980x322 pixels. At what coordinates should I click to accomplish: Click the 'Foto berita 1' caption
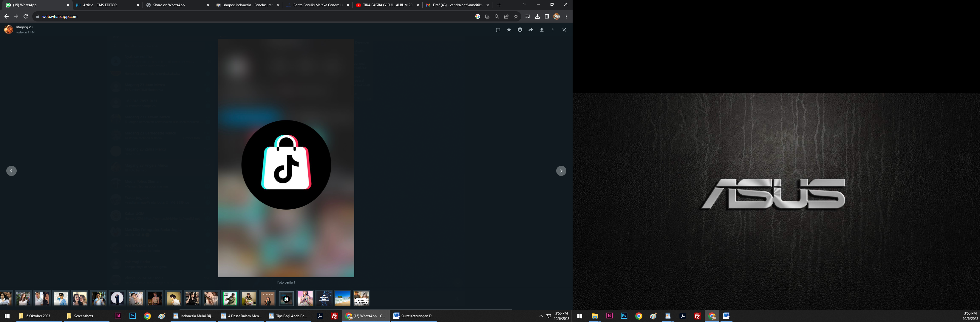point(286,282)
